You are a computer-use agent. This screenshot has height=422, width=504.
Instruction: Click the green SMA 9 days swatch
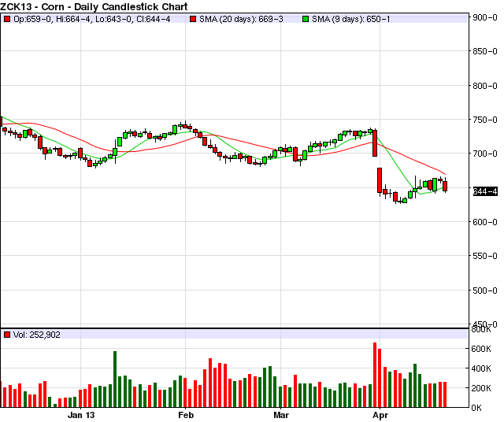coord(306,19)
